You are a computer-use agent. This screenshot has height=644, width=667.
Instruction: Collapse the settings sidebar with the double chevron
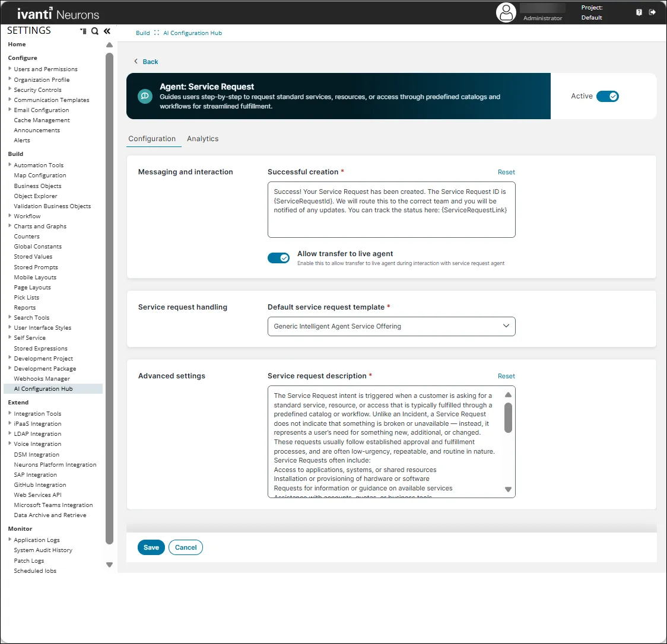[x=107, y=31]
